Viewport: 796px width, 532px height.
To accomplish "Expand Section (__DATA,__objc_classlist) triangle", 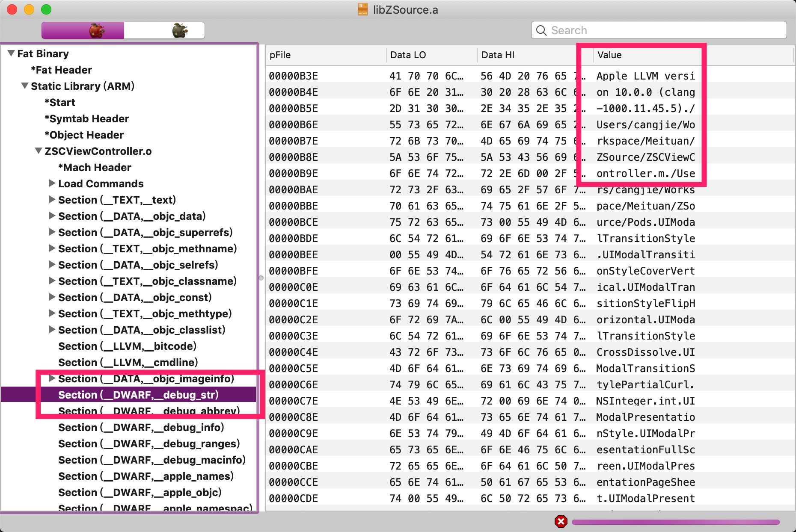I will [x=52, y=330].
